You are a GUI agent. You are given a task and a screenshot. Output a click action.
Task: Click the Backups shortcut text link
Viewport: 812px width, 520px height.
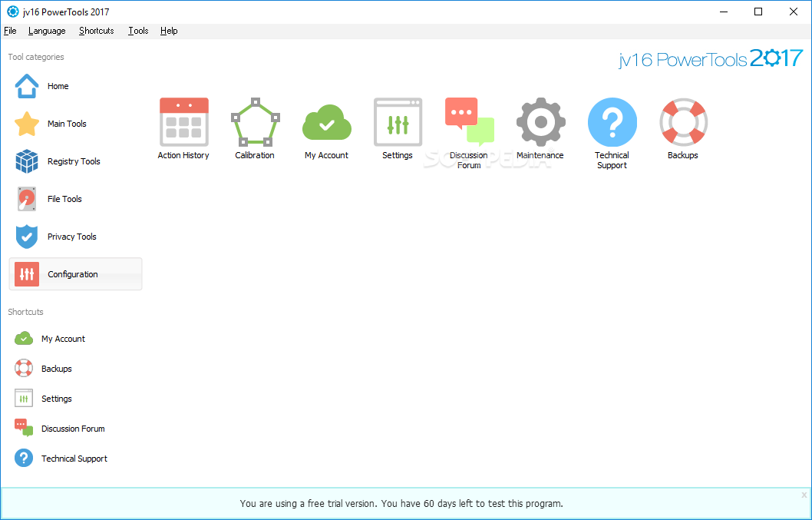pyautogui.click(x=57, y=369)
